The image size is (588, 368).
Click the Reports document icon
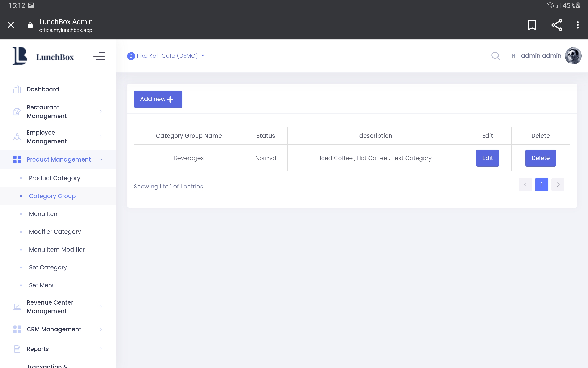coord(17,349)
